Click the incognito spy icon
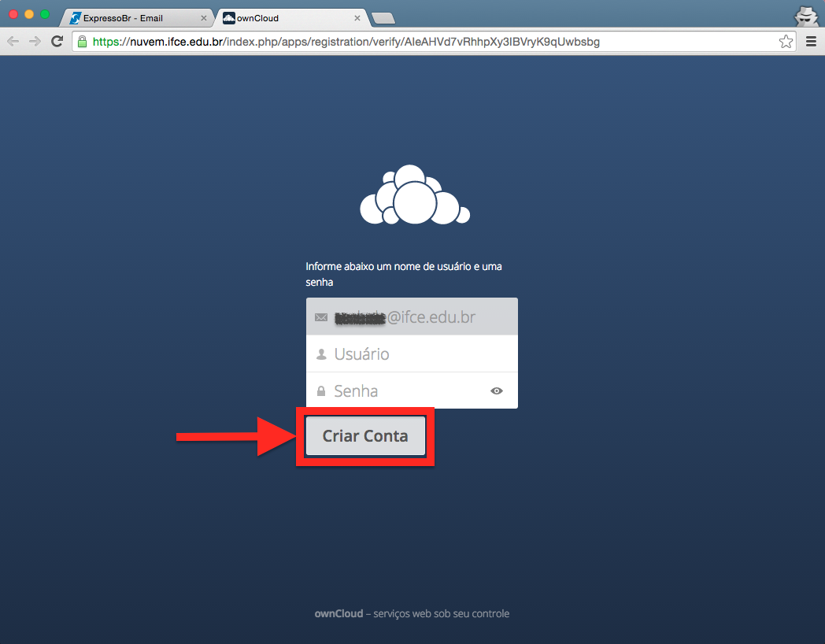This screenshot has width=825, height=644. (x=806, y=16)
